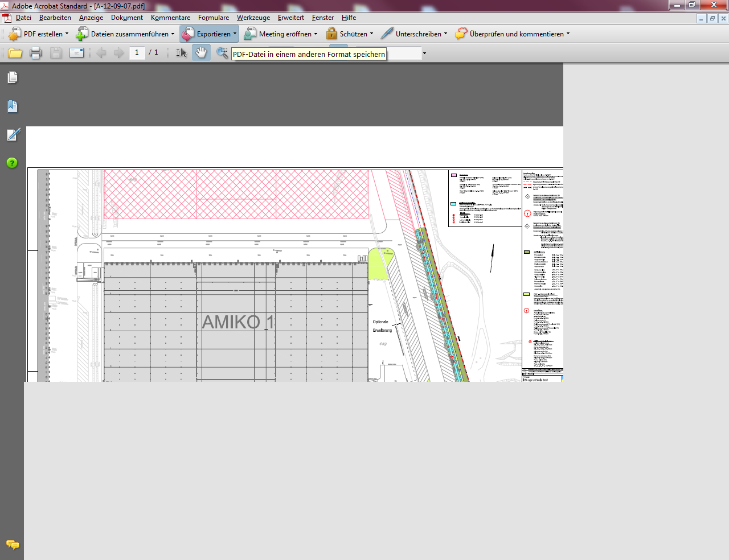Click the Unterschreiben button label
The height and width of the screenshot is (560, 729).
[x=419, y=34]
